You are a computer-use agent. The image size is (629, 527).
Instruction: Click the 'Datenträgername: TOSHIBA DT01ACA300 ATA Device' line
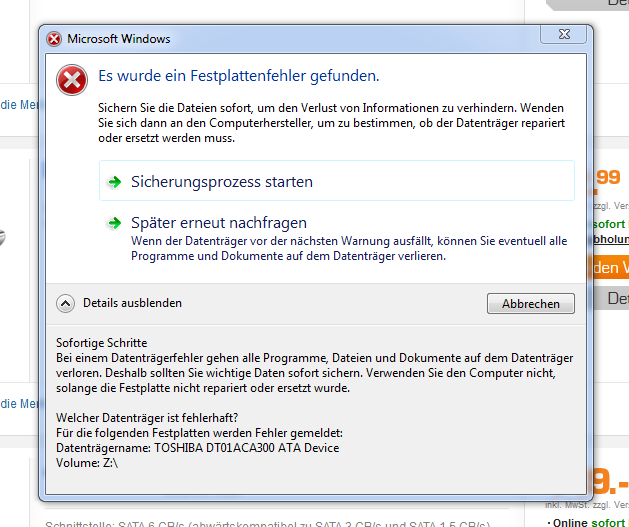tap(197, 448)
